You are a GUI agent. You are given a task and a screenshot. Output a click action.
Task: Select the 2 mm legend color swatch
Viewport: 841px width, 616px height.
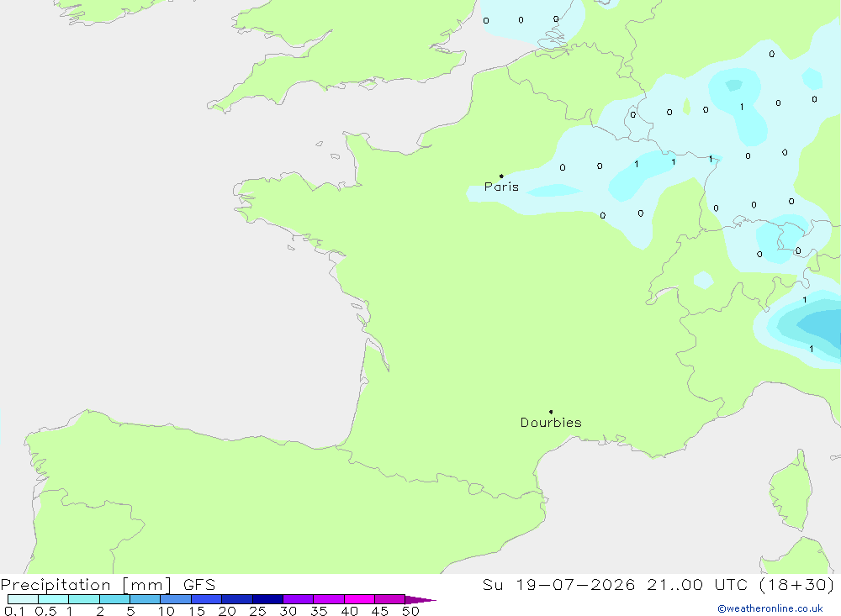[x=114, y=599]
